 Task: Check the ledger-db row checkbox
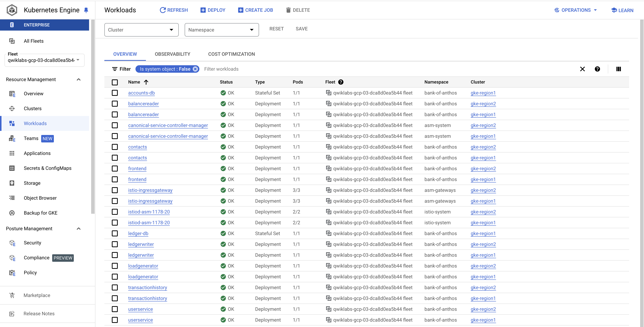click(115, 233)
